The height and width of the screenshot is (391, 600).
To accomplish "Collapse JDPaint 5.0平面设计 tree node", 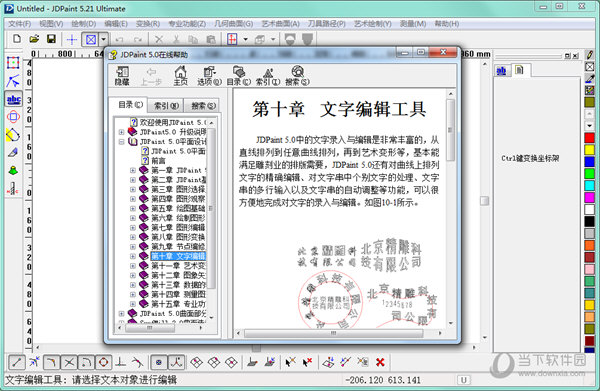I will pos(121,142).
